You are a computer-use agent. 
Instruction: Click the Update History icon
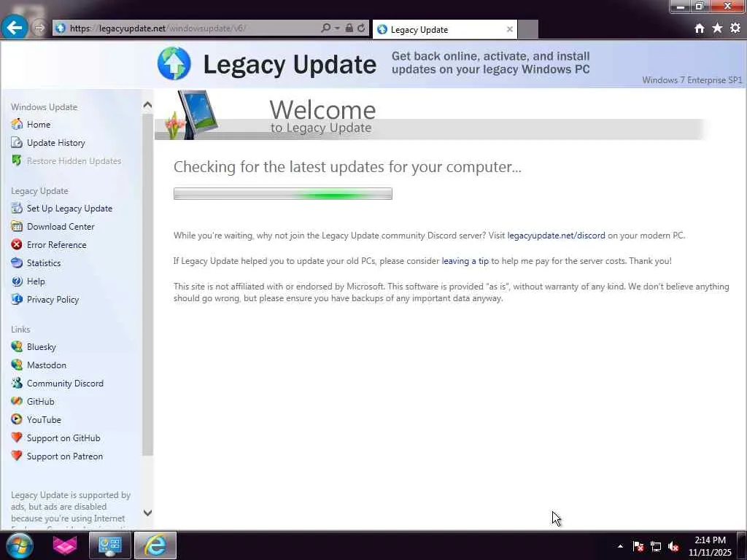(17, 142)
